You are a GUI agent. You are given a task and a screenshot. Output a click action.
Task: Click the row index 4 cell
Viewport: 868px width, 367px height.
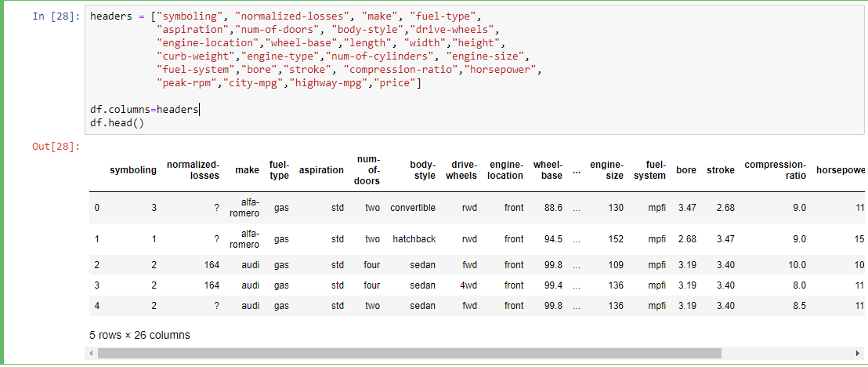coord(97,306)
